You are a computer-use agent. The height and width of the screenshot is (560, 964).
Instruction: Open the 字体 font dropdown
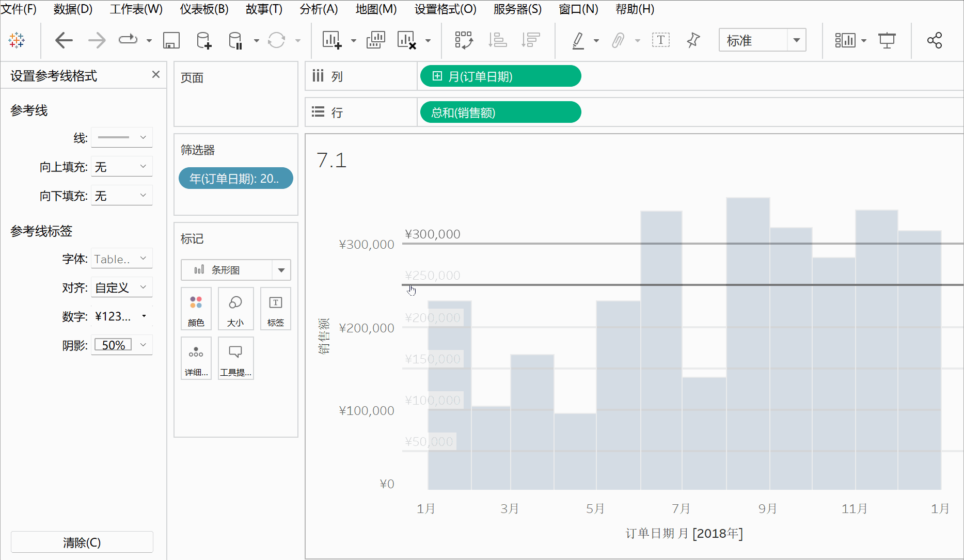click(x=122, y=258)
